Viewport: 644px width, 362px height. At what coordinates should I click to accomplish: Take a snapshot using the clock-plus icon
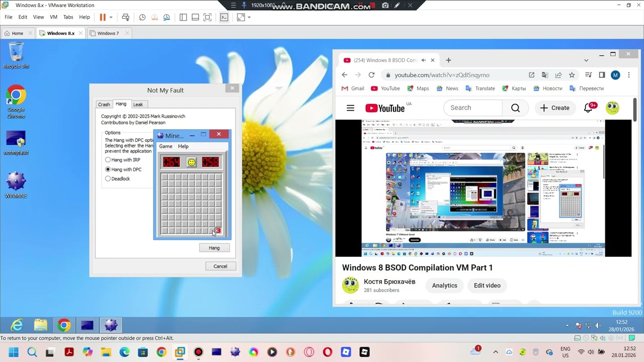142,17
